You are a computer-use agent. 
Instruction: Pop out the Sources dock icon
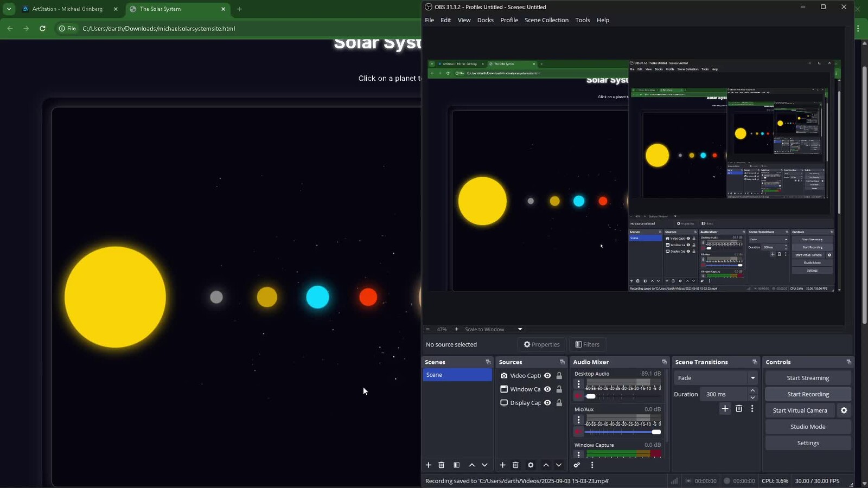[x=563, y=362]
